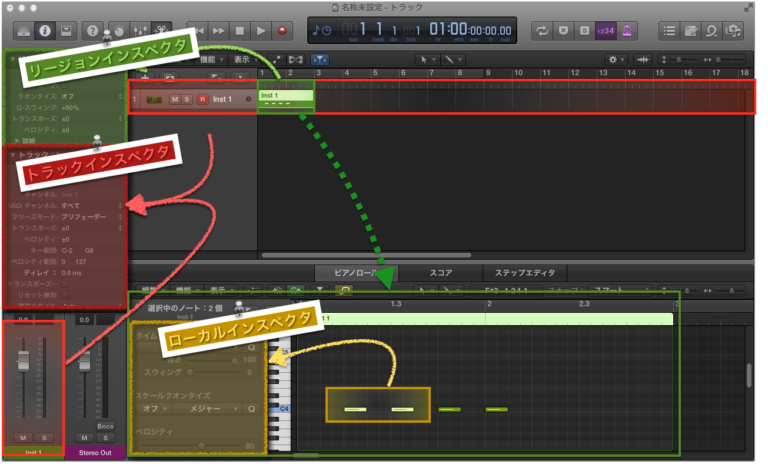Open the tracks area gear settings menu
Viewport: 768px width, 468px height.
(616, 59)
